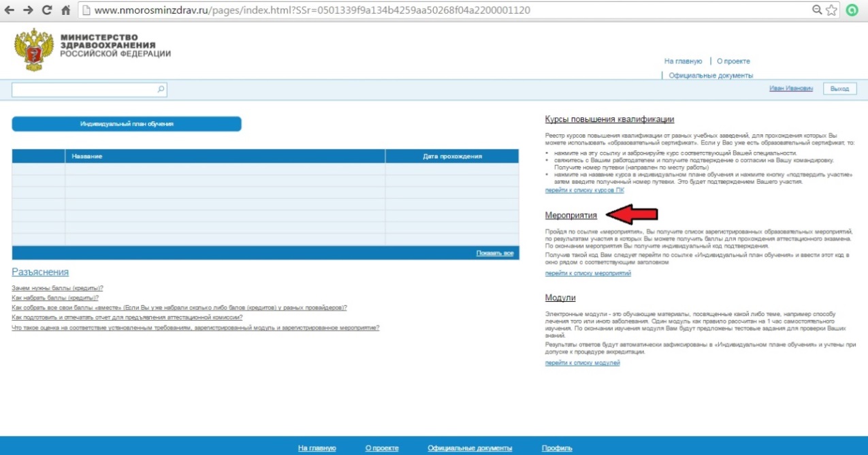This screenshot has height=455, width=868.
Task: Reload the page with the refresh icon
Action: (47, 10)
